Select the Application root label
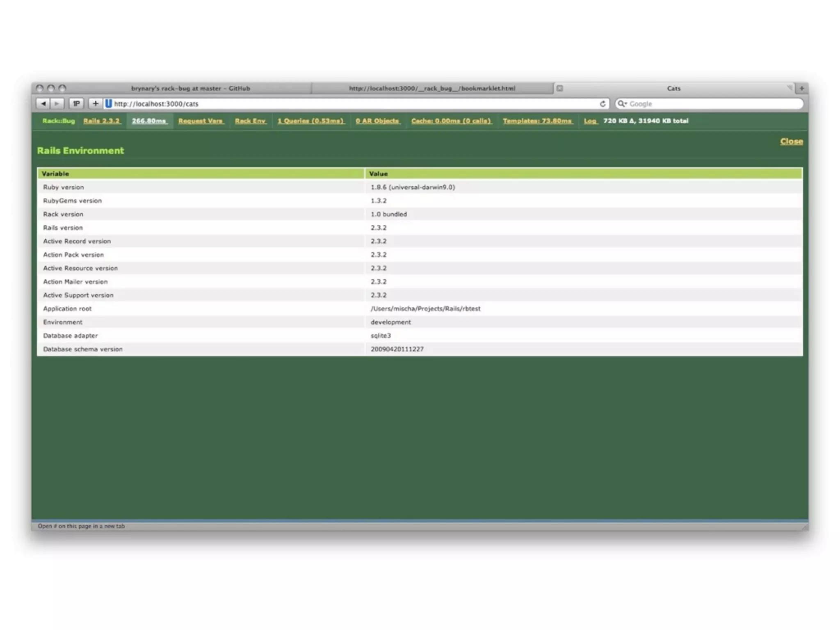 [67, 308]
